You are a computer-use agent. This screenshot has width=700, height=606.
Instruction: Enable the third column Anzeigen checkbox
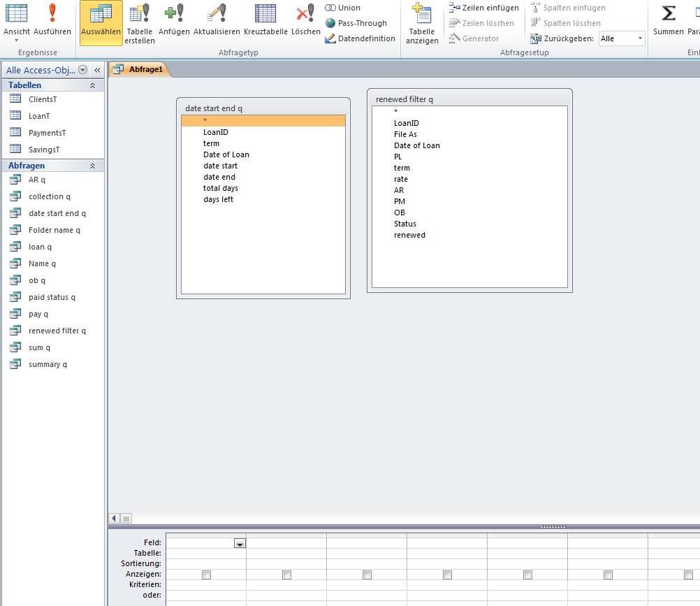pos(367,575)
